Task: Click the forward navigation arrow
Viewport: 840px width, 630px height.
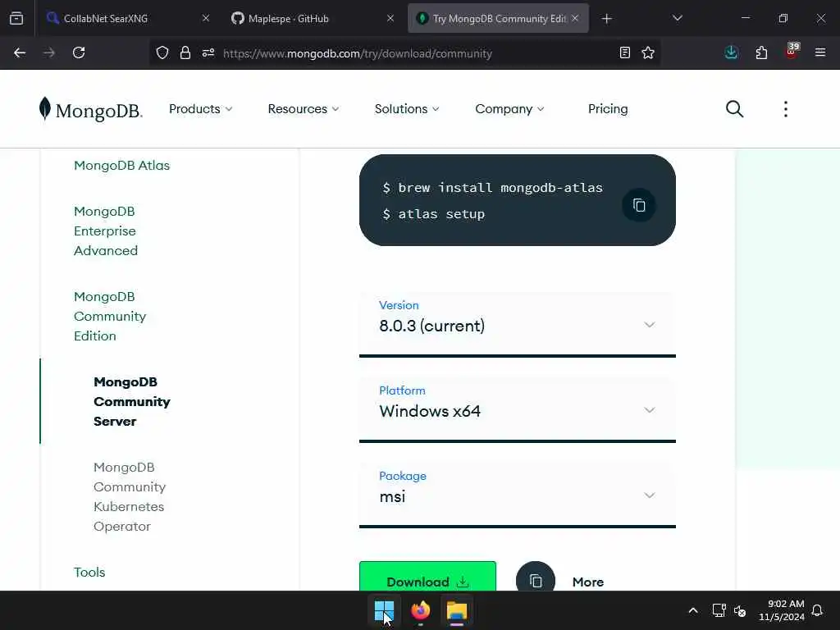Action: (49, 52)
